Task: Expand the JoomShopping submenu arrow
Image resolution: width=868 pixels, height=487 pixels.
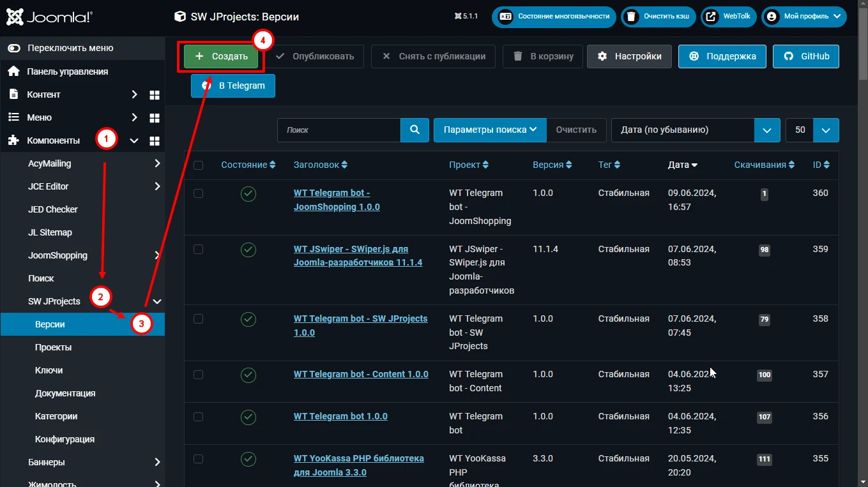Action: [157, 255]
